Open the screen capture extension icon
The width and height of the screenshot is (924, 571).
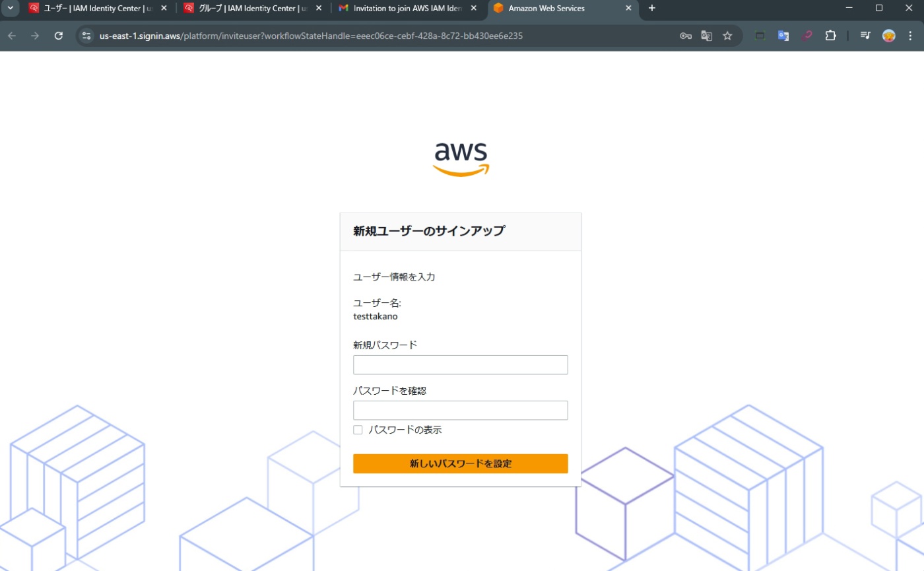pos(760,36)
